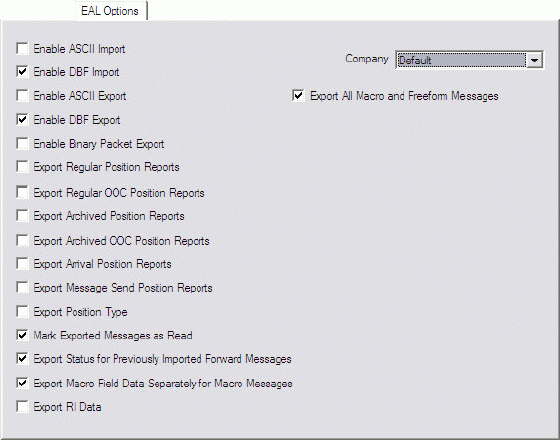Check Enable Binary Packet Export
The image size is (560, 440).
click(22, 144)
